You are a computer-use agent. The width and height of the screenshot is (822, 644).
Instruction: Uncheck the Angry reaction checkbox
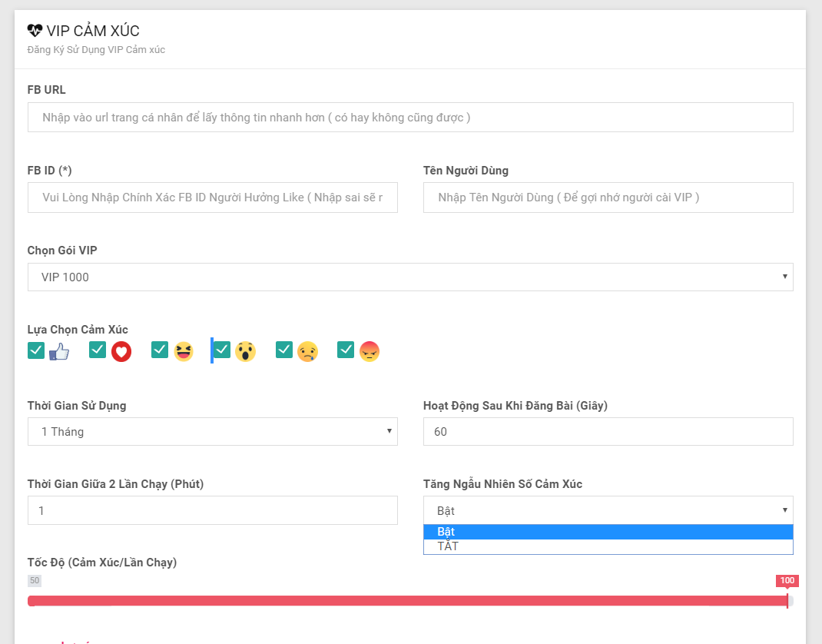[346, 350]
